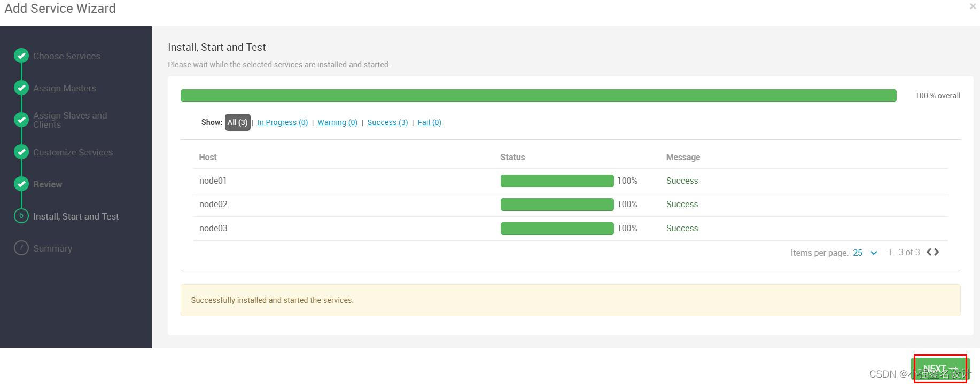Select the Summary wizard step
Viewport: 980px width, 384px height.
tap(52, 248)
